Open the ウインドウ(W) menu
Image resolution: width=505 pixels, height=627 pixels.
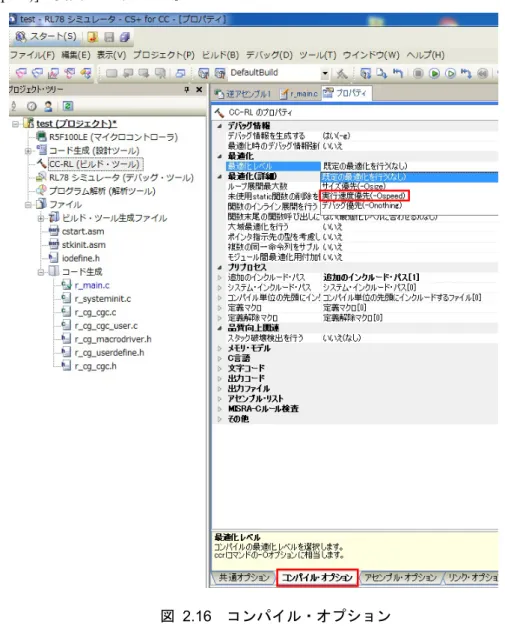coord(371,55)
